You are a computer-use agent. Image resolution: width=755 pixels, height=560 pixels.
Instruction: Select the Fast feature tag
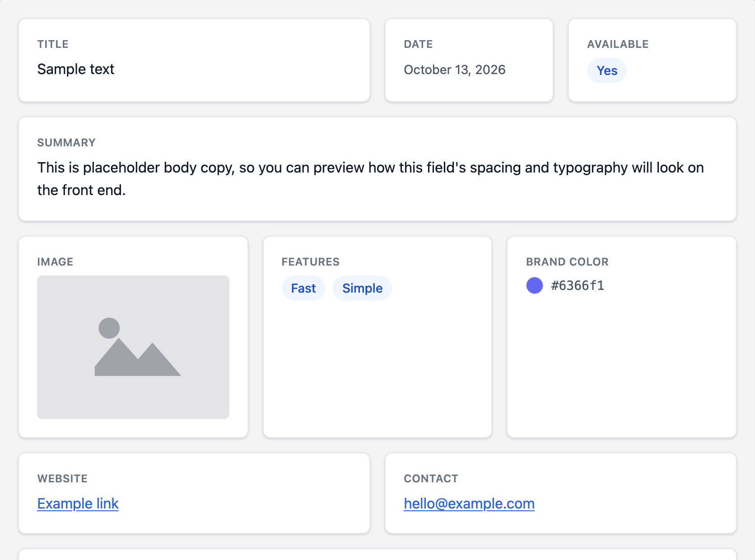pyautogui.click(x=303, y=288)
